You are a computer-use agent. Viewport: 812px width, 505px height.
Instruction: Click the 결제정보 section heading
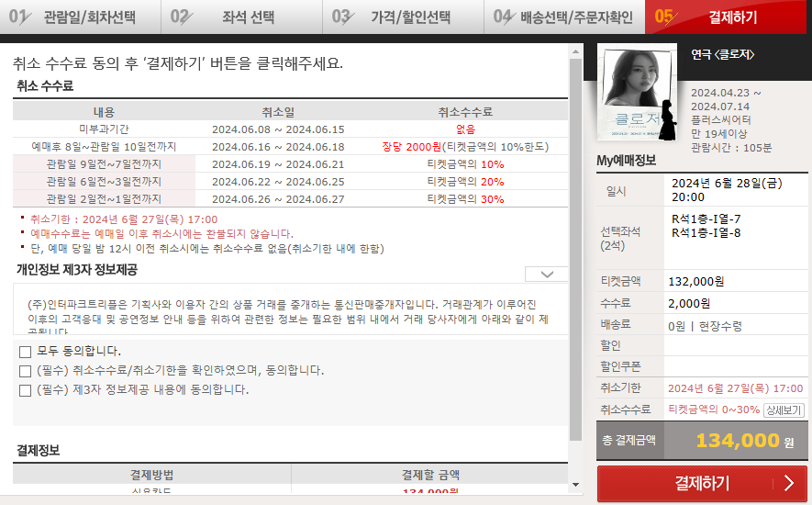(38, 450)
